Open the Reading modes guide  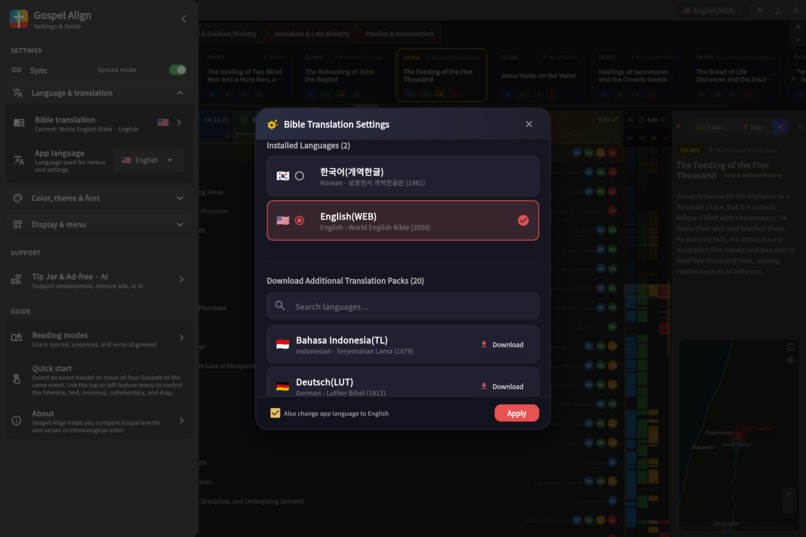(x=99, y=339)
